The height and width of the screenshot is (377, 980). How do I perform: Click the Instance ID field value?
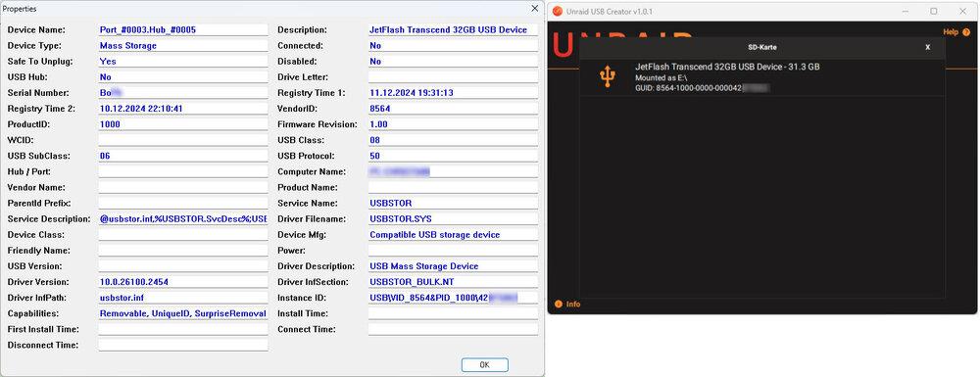pyautogui.click(x=453, y=298)
